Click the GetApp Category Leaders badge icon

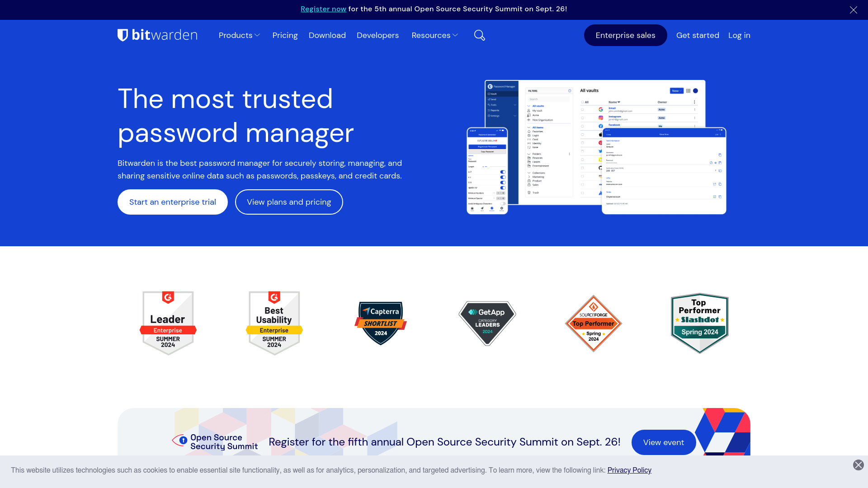pyautogui.click(x=487, y=323)
